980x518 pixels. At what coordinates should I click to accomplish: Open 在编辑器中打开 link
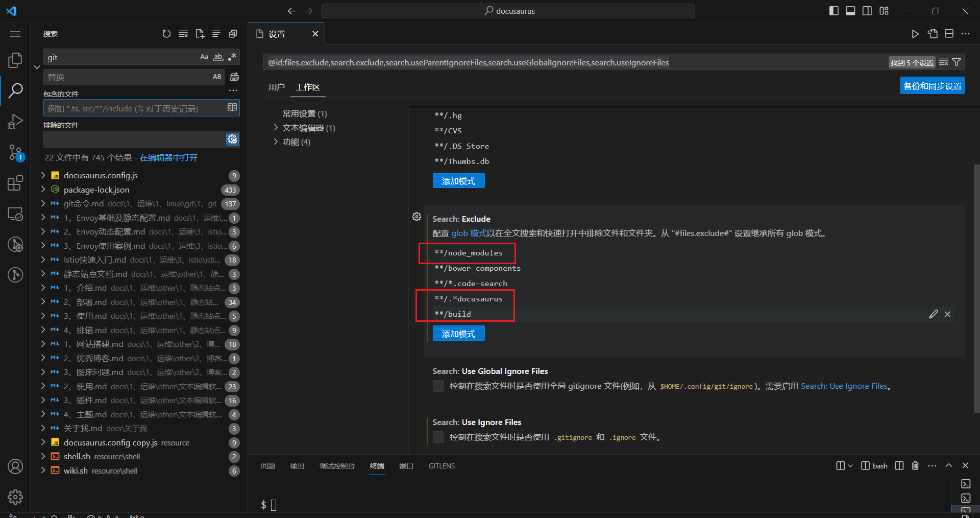point(168,157)
